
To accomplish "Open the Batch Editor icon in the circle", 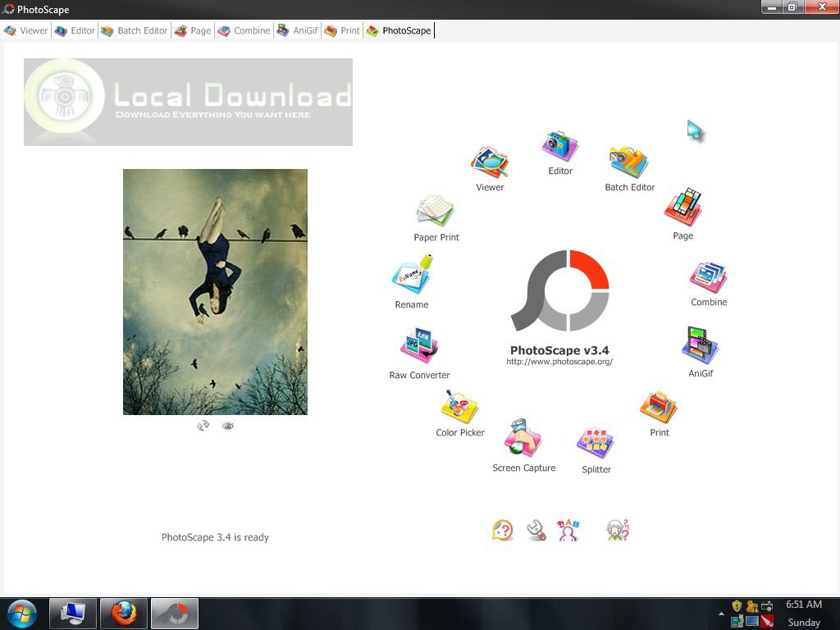I will (x=628, y=162).
